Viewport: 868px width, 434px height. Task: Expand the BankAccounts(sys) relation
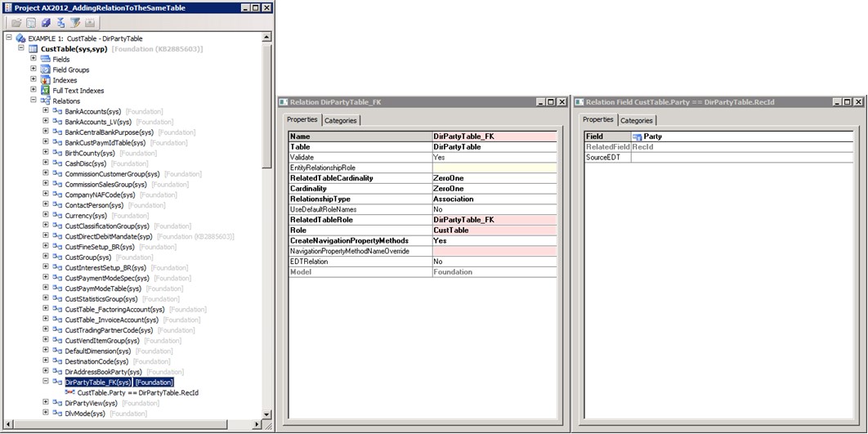(46, 111)
